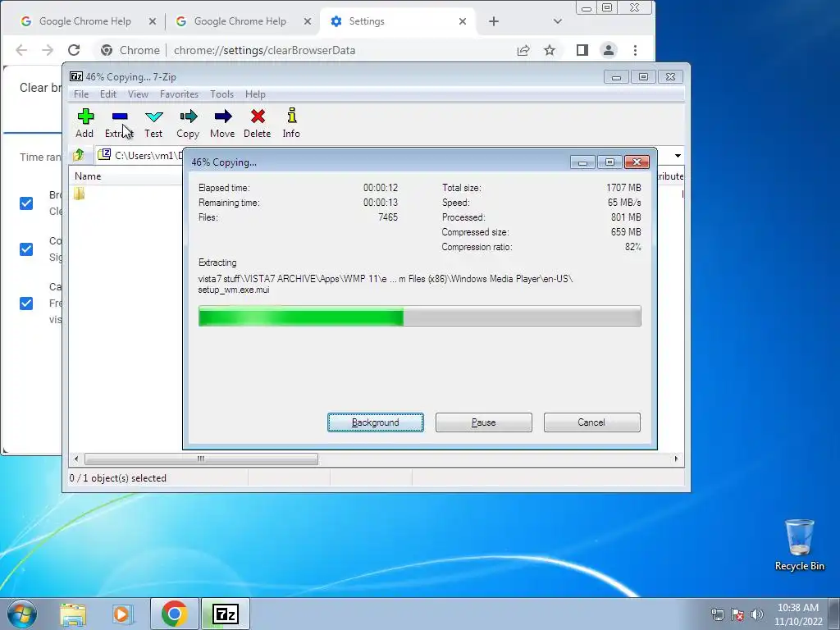Click the Show desktop strip on taskbar
The width and height of the screenshot is (840, 630).
pyautogui.click(x=834, y=614)
